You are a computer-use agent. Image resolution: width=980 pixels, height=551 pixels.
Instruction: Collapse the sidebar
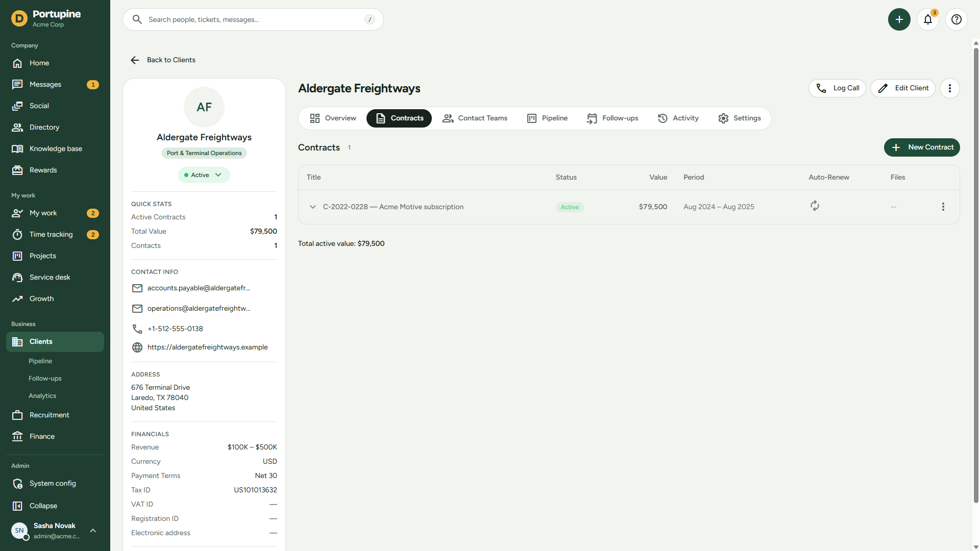pos(55,506)
